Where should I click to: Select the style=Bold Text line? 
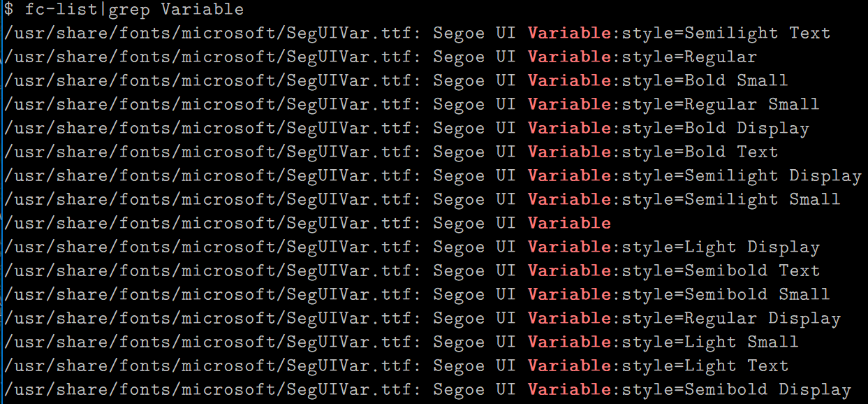tap(699, 152)
